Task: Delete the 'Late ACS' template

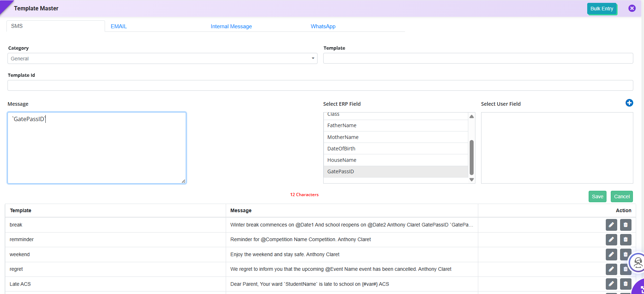Action: pyautogui.click(x=625, y=284)
